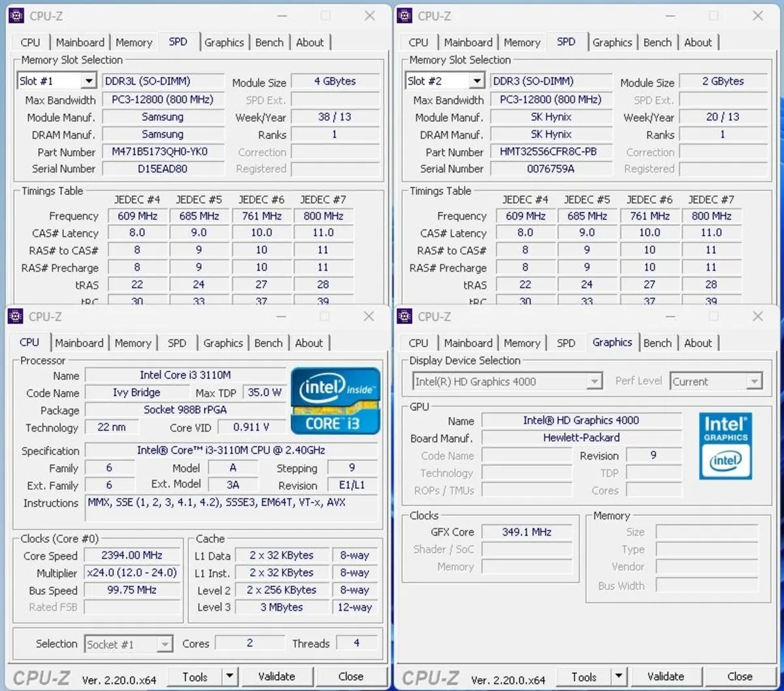784x691 pixels.
Task: Switch to SPD tab in the processor window
Action: (x=177, y=343)
